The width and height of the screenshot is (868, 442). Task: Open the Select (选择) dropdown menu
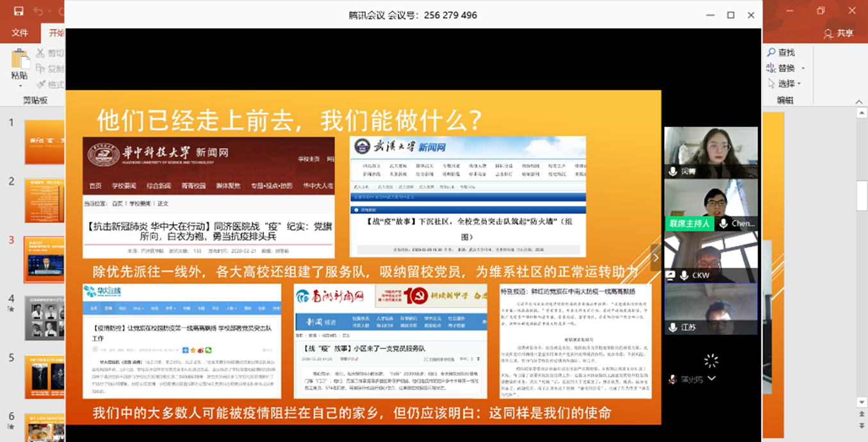pos(801,84)
